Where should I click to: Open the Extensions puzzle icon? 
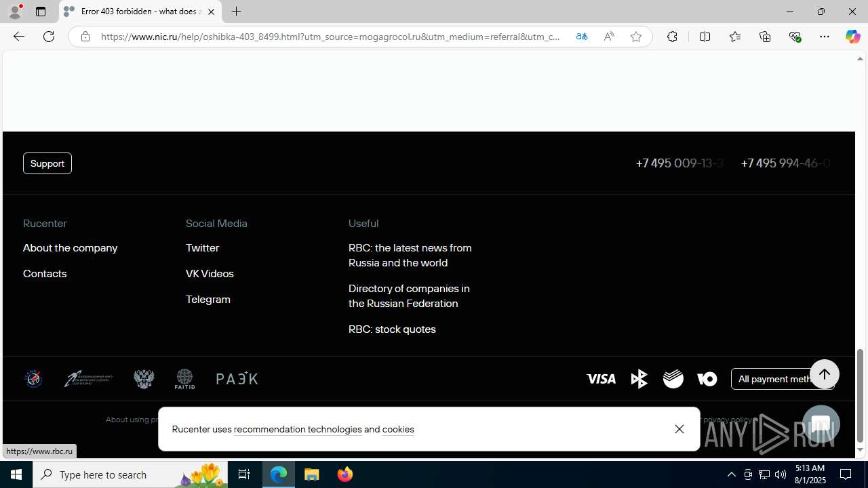pyautogui.click(x=672, y=37)
